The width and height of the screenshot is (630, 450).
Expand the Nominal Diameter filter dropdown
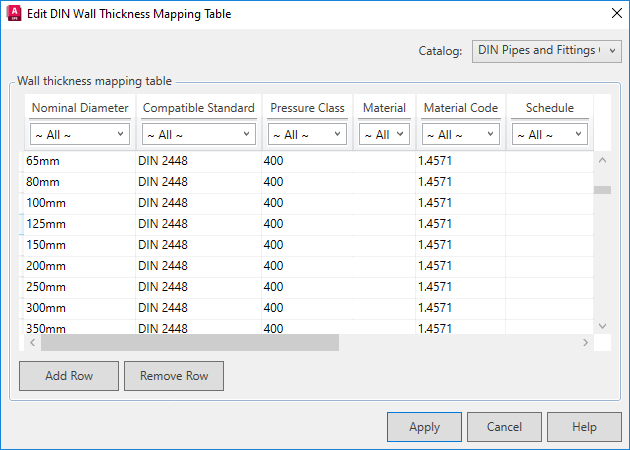[x=80, y=134]
